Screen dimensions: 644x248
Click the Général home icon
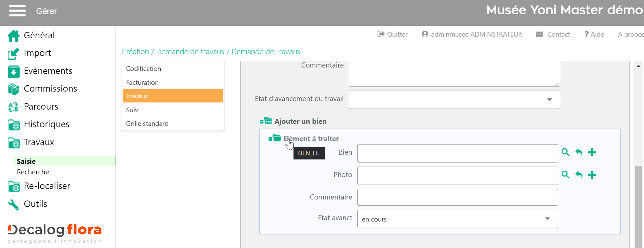(14, 36)
